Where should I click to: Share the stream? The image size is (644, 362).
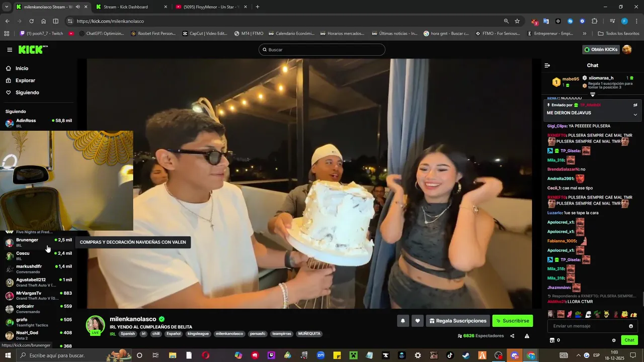[512, 336]
